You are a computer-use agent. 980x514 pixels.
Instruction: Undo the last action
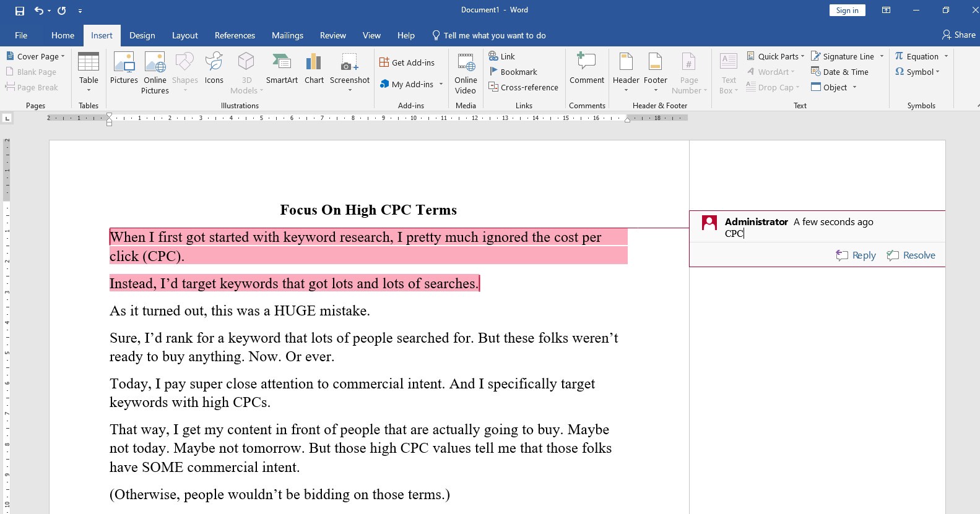click(x=39, y=11)
